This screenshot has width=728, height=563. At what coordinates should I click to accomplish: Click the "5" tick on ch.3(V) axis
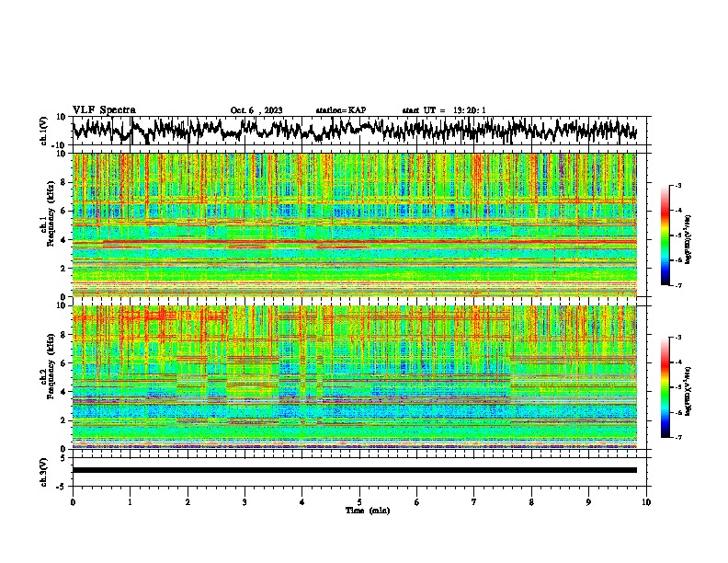[x=63, y=458]
